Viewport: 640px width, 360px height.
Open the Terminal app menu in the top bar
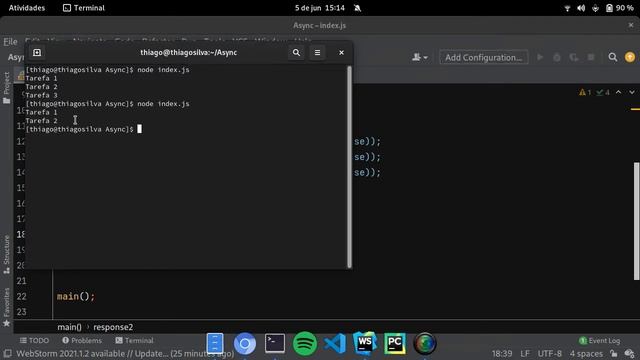coord(84,8)
